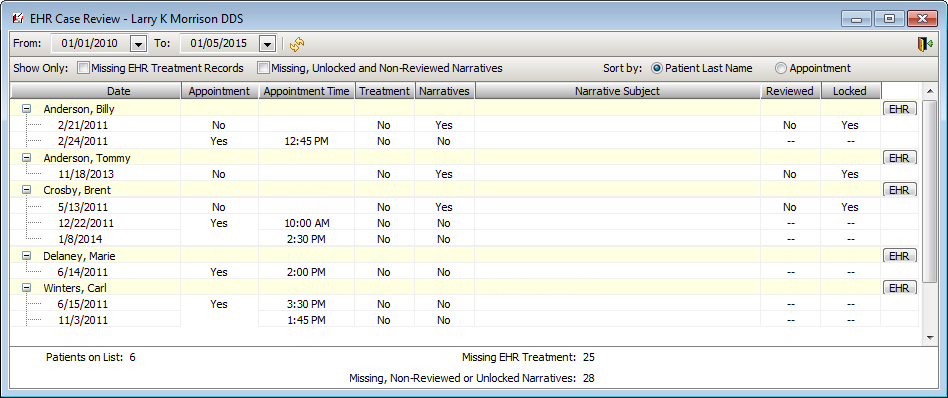Click the unlocked narratives count 28
Screen dimensions: 948x398
(589, 379)
